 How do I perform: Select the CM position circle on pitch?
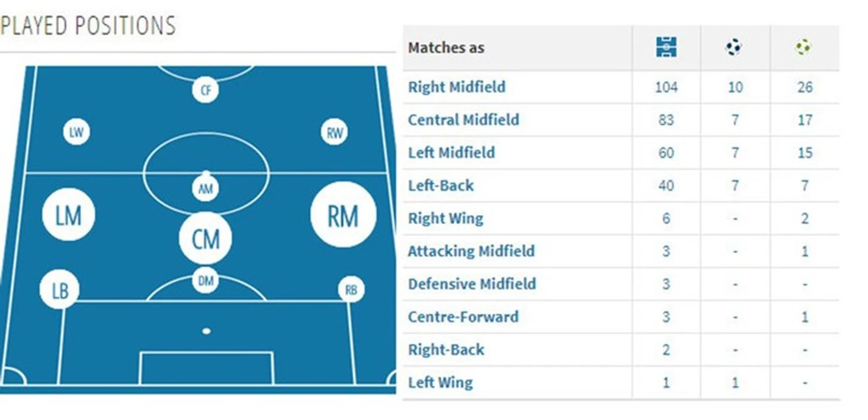206,238
